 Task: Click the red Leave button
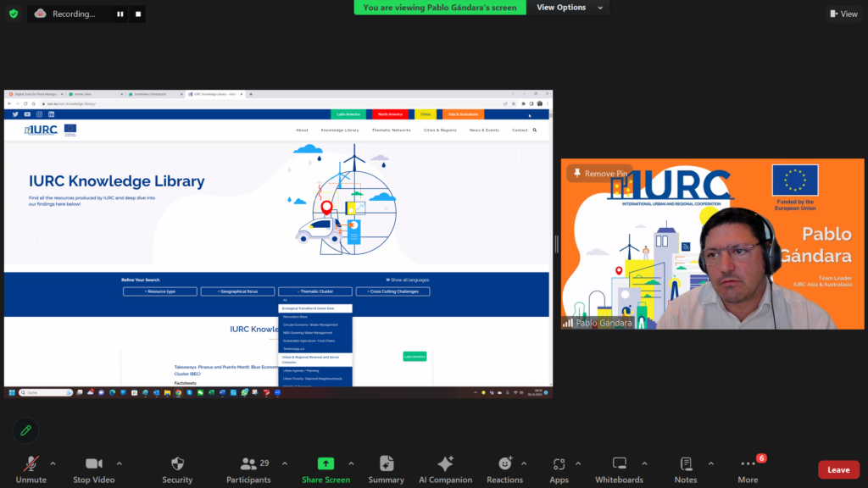tap(837, 469)
